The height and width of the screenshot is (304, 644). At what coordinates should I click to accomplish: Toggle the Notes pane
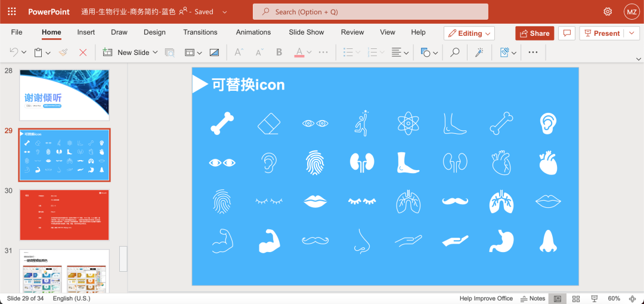pyautogui.click(x=532, y=299)
